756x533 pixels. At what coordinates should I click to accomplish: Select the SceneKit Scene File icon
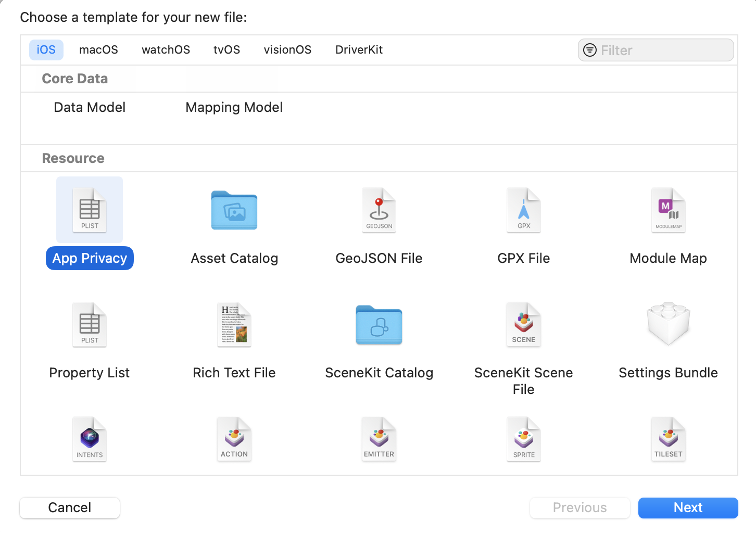[x=524, y=325]
